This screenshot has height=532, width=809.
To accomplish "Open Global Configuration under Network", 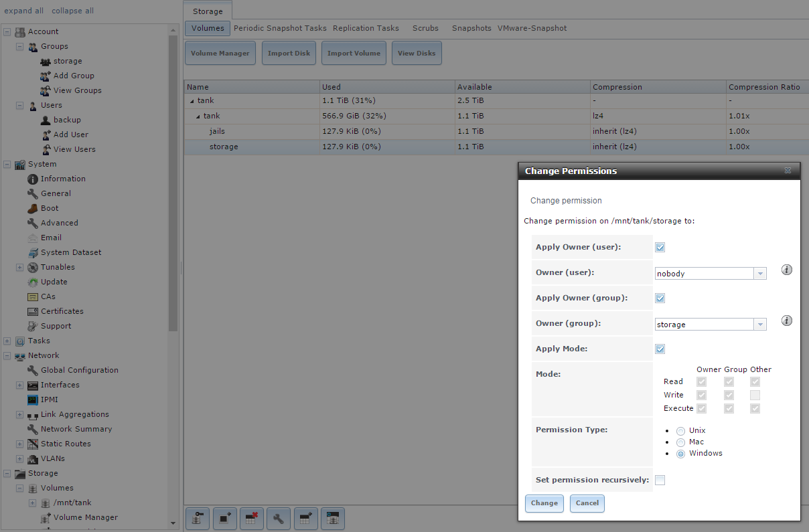I will point(79,370).
